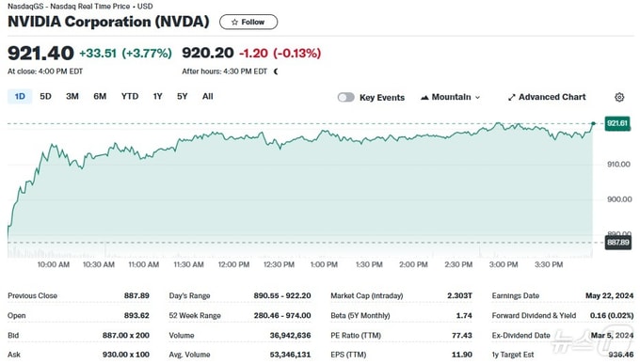Screen dimensions: 640x364
Task: Open chart settings gear icon
Action: click(619, 97)
